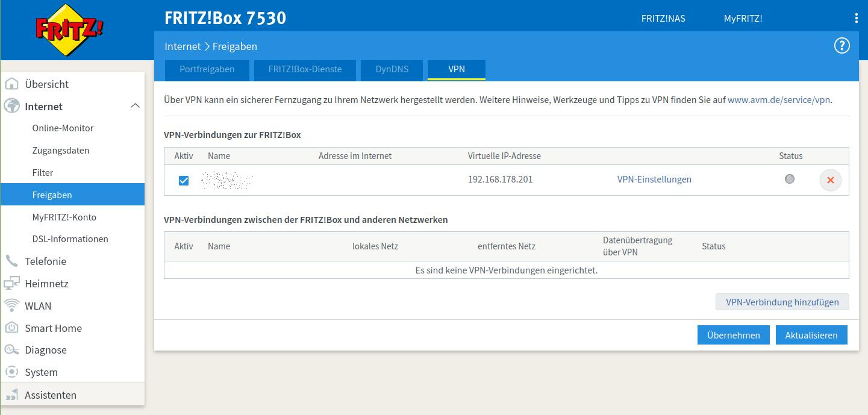Open the Übersicht menu label
868x415 pixels.
click(x=46, y=84)
